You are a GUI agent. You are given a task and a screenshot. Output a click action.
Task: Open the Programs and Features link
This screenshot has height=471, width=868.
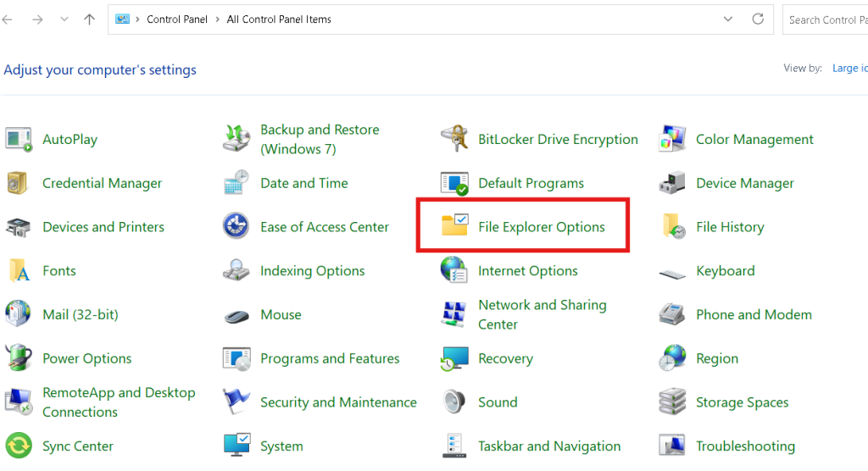click(330, 358)
